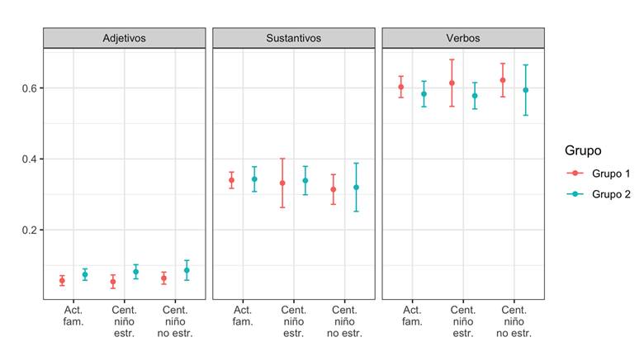The image size is (644, 361).
Task: Click the Act. fam. x-axis label under Adjetivos
Action: pos(73,316)
